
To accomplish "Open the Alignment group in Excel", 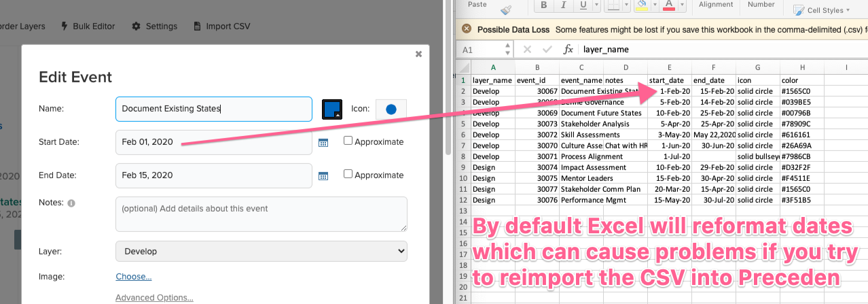I will (715, 4).
